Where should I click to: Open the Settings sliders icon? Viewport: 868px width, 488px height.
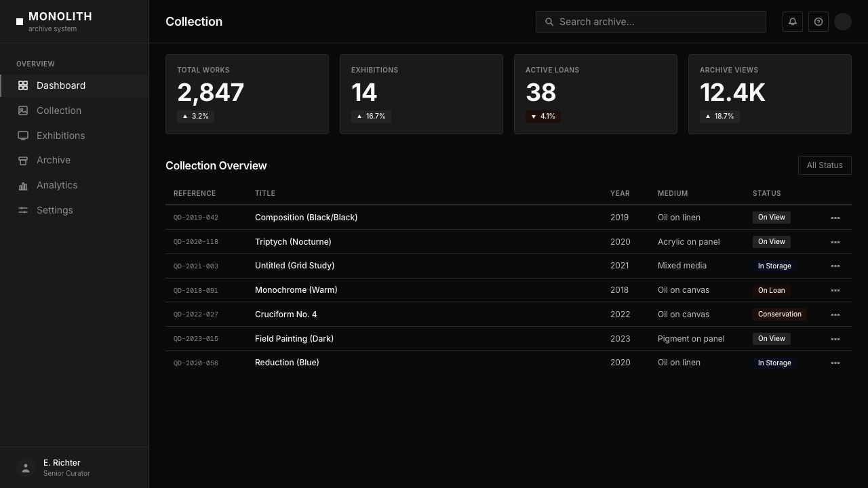pos(23,210)
